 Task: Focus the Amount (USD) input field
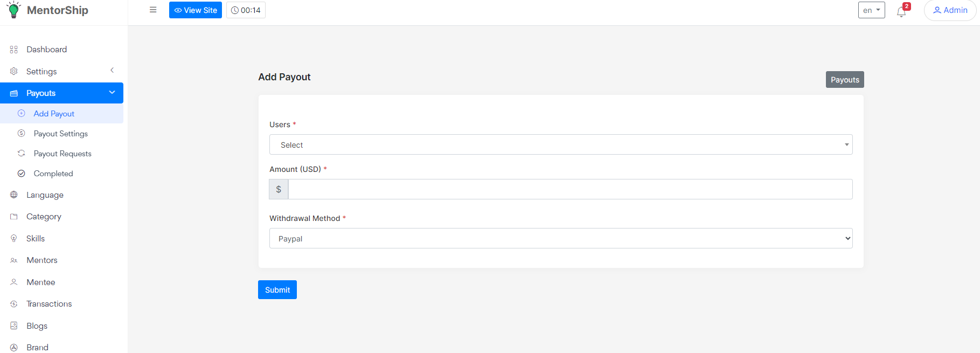[570, 189]
